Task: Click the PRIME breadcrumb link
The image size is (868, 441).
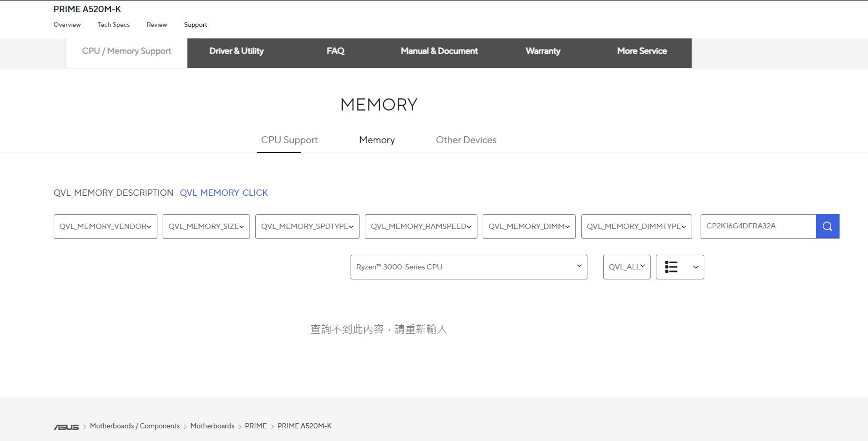Action: [x=256, y=426]
